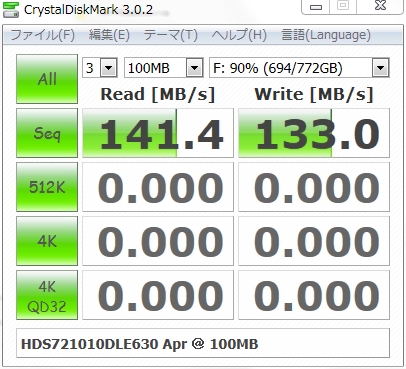Click the 4K write result 0.000
The image size is (406, 369).
point(314,241)
